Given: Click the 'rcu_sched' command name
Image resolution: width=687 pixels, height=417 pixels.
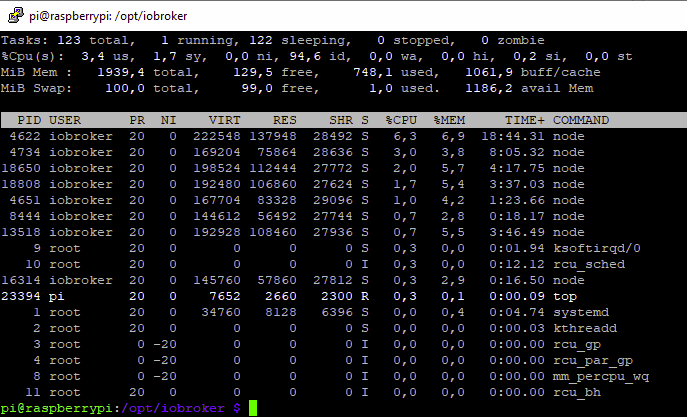Looking at the screenshot, I should [x=589, y=265].
